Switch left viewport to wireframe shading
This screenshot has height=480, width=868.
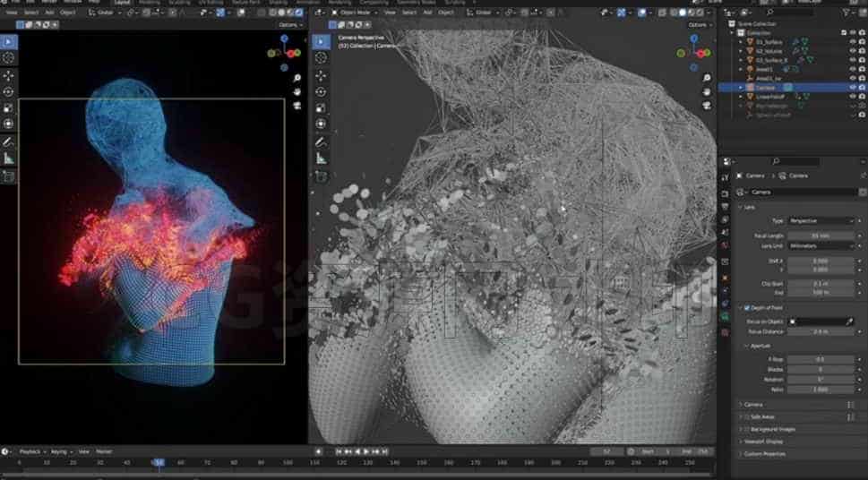273,13
